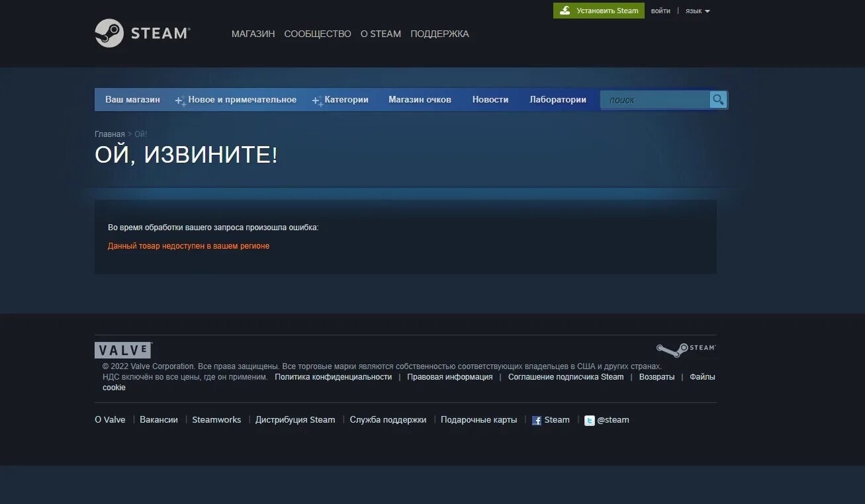865x504 pixels.
Task: Open the Вакансии footer link
Action: (159, 420)
